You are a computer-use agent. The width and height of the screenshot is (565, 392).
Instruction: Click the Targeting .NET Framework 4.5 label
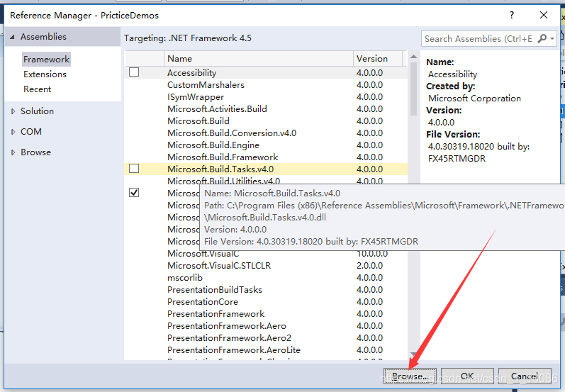point(188,38)
